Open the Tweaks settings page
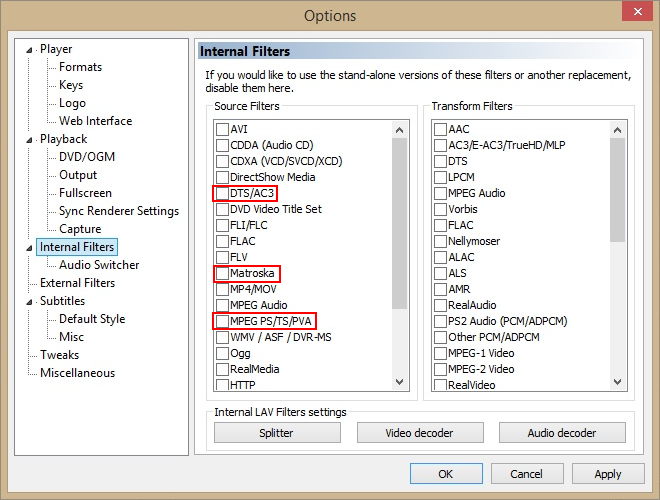The image size is (660, 500). pos(59,355)
